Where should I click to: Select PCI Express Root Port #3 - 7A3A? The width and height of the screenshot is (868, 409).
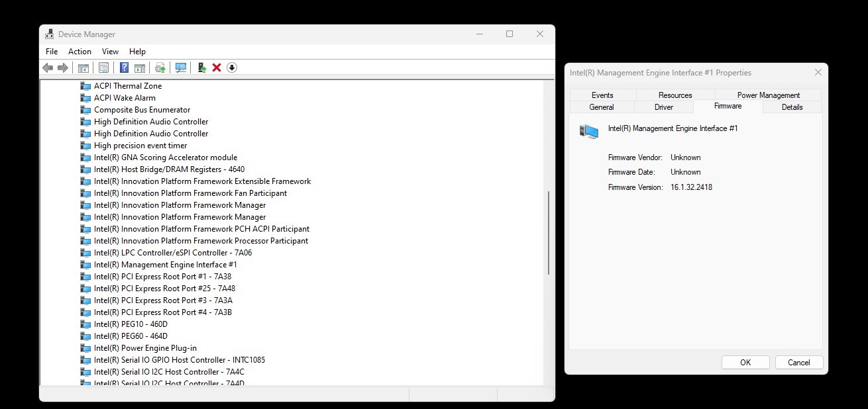click(x=163, y=300)
